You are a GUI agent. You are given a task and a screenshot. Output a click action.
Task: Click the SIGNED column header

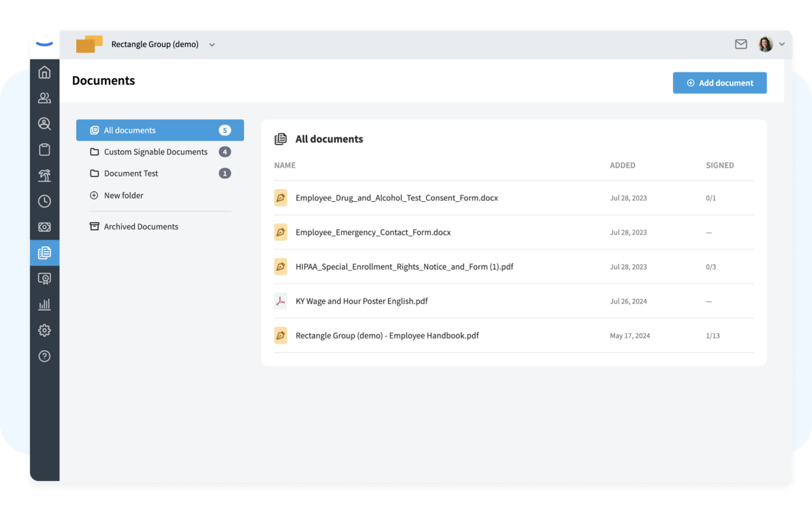tap(720, 165)
